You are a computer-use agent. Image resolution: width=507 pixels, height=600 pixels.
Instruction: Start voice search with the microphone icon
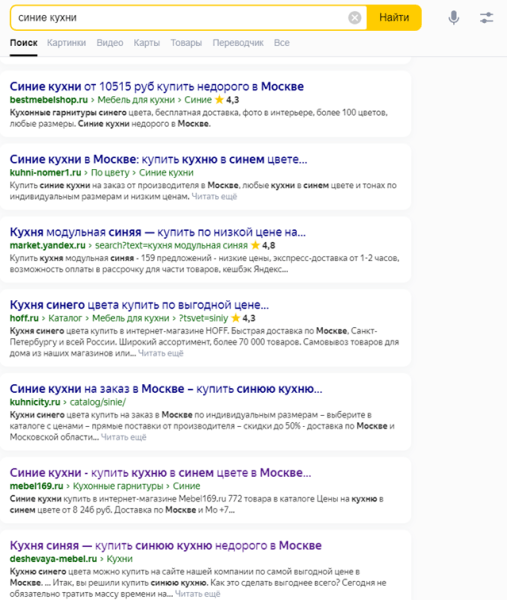pyautogui.click(x=454, y=18)
